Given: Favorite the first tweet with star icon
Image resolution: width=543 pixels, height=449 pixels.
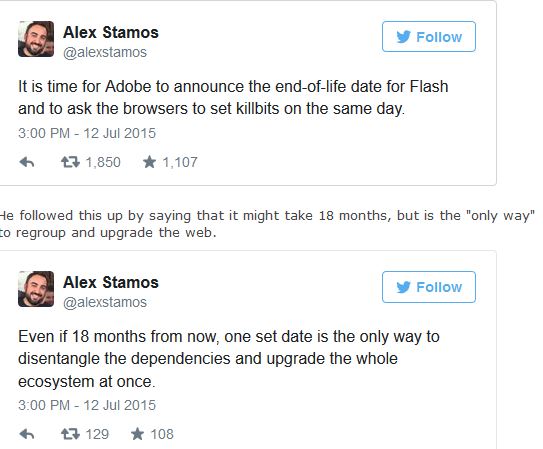Looking at the screenshot, I should click(149, 162).
